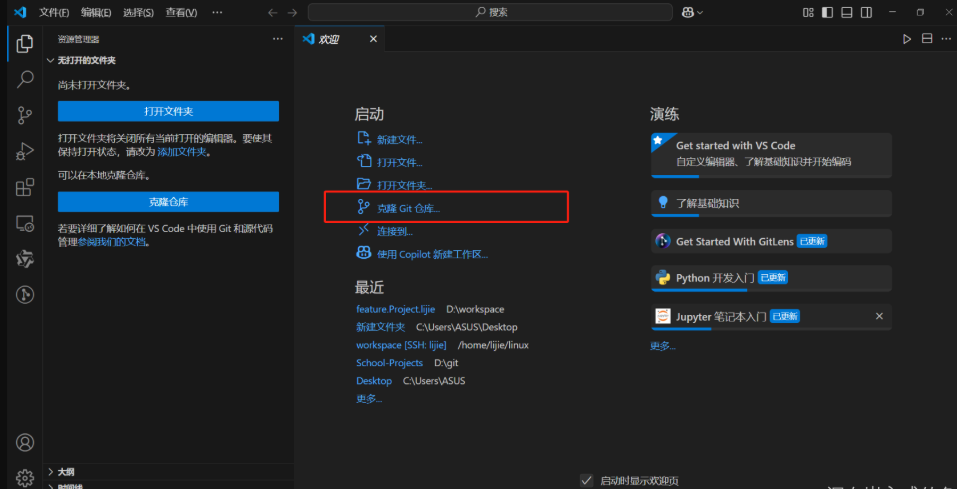Click 打开文件夹... start link

[x=394, y=185]
